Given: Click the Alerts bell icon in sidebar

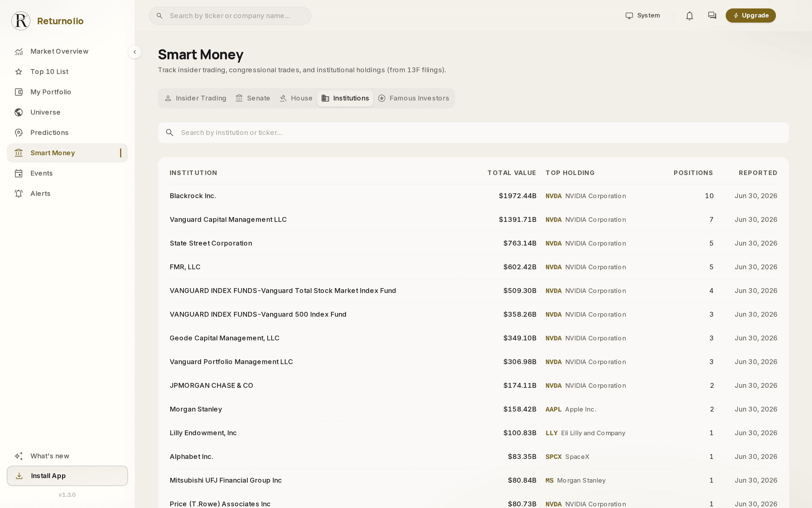Looking at the screenshot, I should 19,194.
